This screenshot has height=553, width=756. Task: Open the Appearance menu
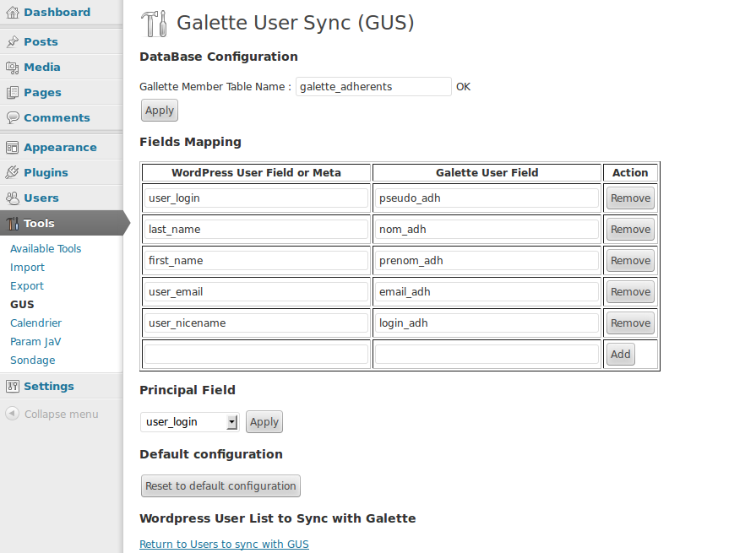60,148
